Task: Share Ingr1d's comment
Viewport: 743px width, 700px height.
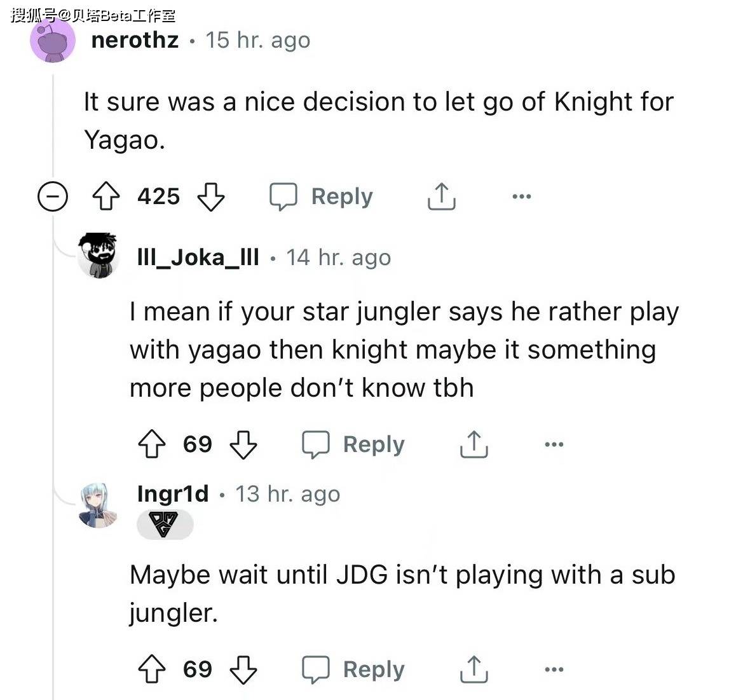Action: [474, 669]
